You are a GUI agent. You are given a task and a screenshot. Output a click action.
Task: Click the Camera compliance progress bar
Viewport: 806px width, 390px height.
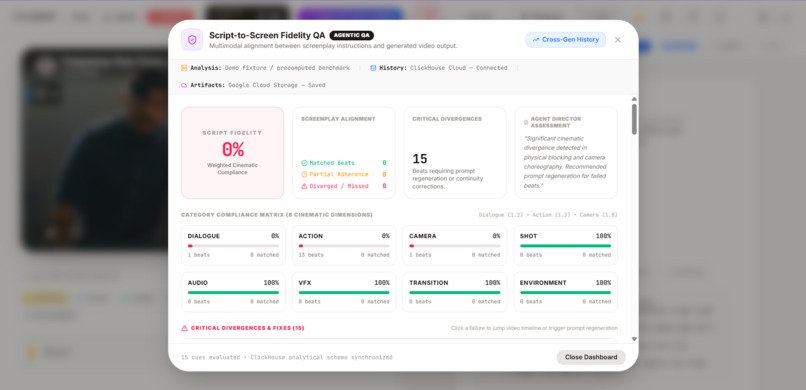tap(454, 246)
